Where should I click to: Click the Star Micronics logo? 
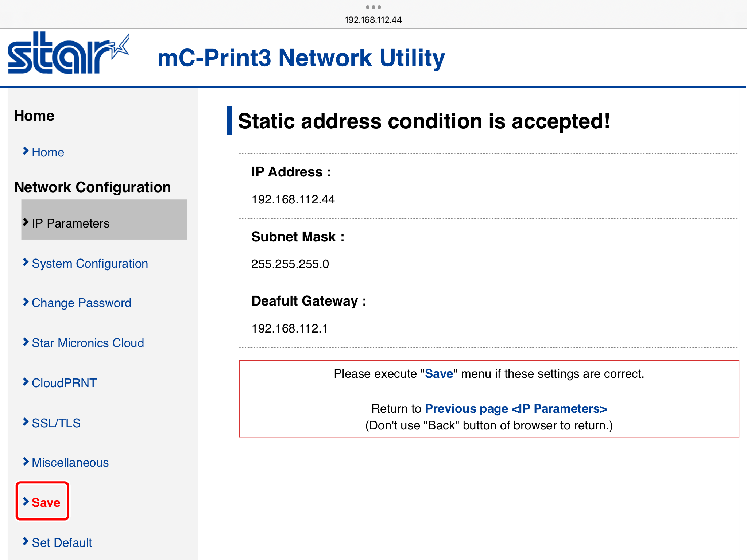[x=69, y=54]
